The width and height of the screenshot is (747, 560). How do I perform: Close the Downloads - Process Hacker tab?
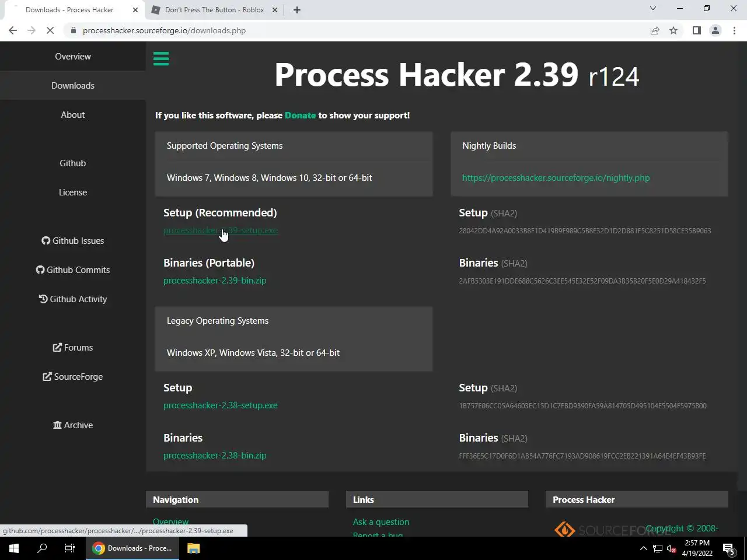click(x=135, y=10)
